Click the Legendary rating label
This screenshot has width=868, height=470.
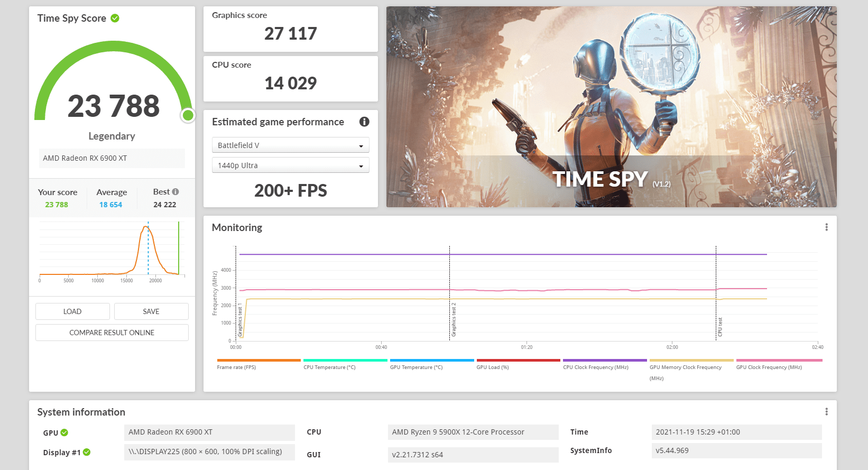[x=112, y=136]
